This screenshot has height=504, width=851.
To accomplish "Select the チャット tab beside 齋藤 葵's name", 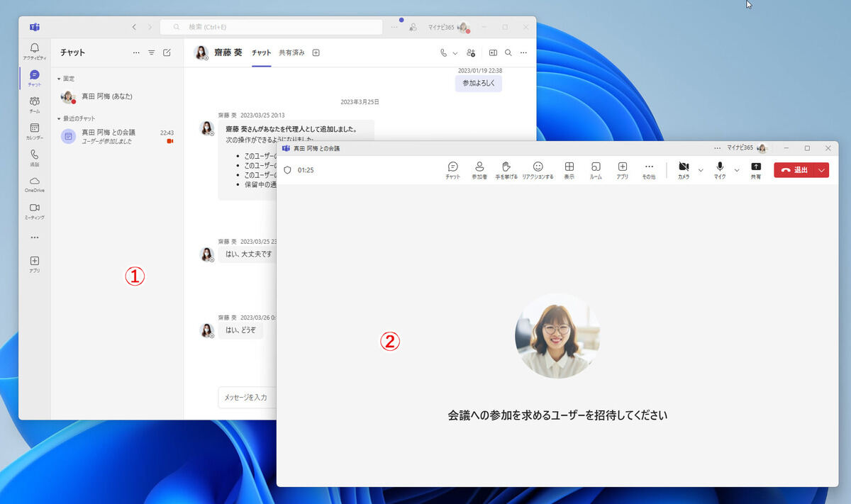I will pos(261,52).
